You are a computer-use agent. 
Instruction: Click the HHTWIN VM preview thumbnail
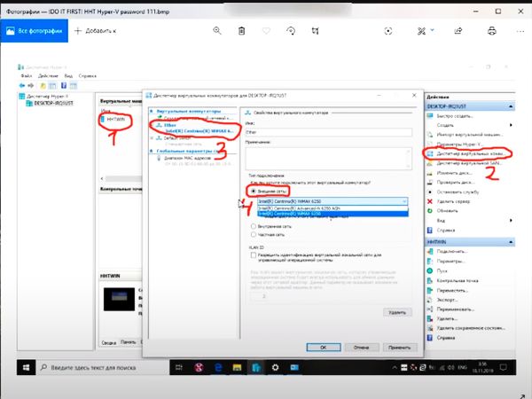pyautogui.click(x=119, y=300)
